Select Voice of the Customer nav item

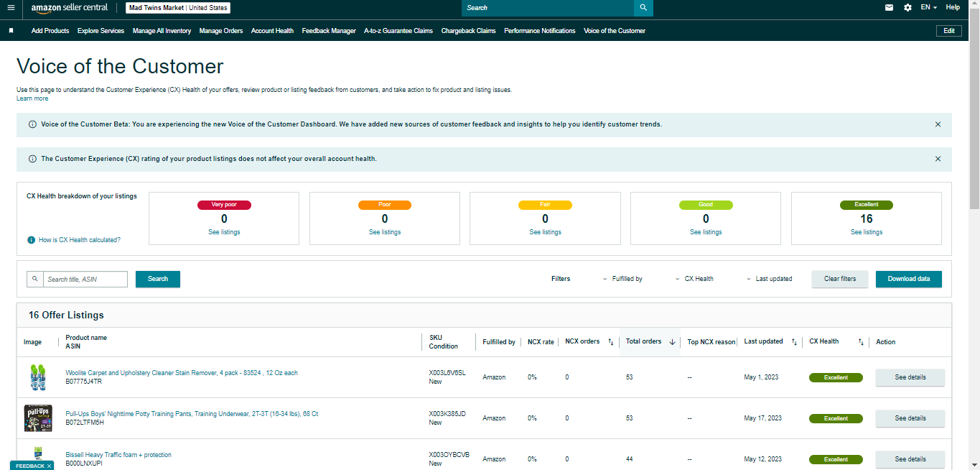[615, 31]
